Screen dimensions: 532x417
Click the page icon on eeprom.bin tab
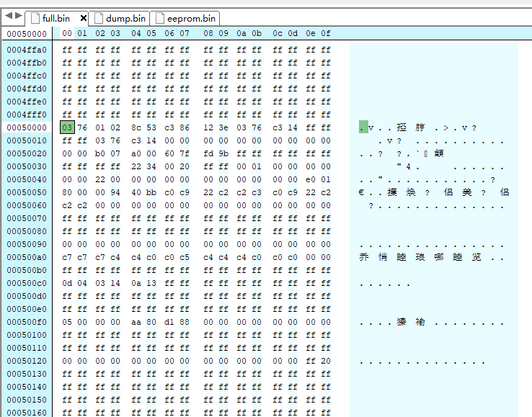(x=160, y=18)
